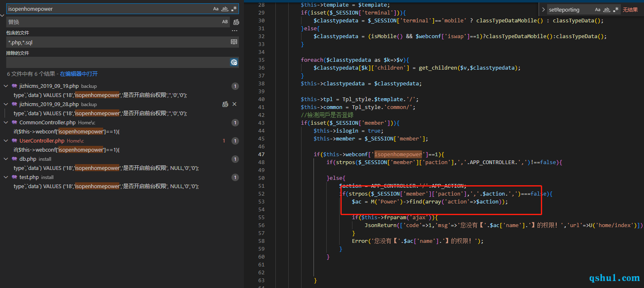Click PHP file icon of CommonController.php
644x288 pixels.
14,123
